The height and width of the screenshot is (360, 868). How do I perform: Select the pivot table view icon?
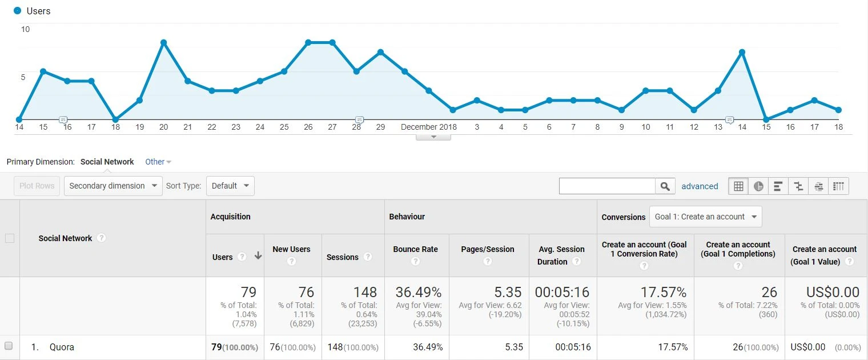pyautogui.click(x=838, y=186)
